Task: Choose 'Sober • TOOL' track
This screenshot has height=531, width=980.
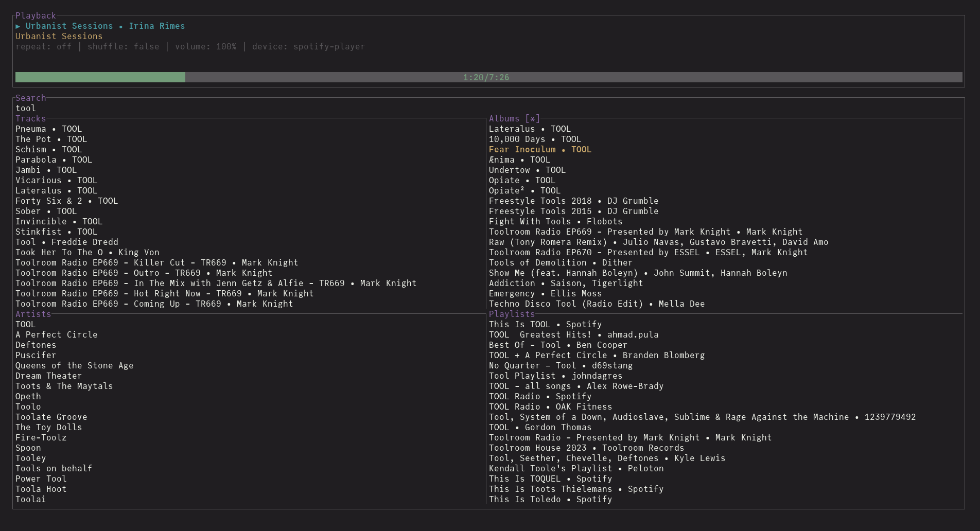Action: point(46,211)
